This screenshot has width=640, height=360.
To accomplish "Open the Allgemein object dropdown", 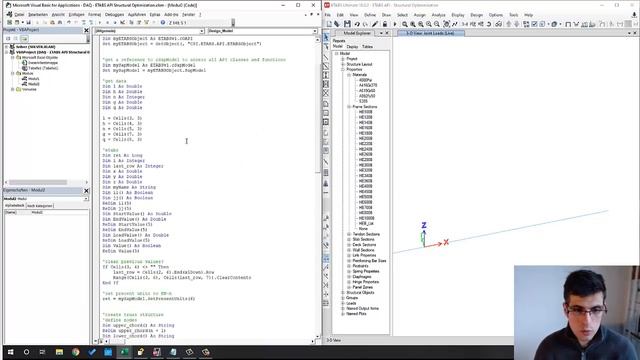I will (x=202, y=31).
